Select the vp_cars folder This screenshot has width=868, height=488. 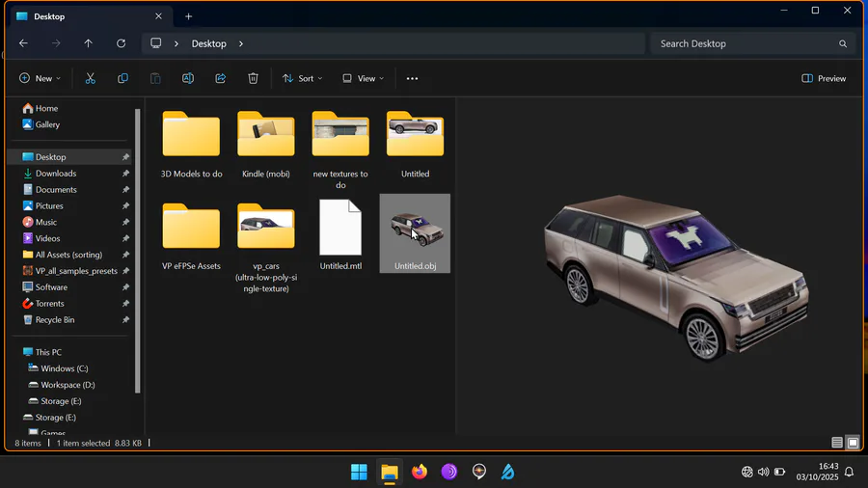(266, 247)
